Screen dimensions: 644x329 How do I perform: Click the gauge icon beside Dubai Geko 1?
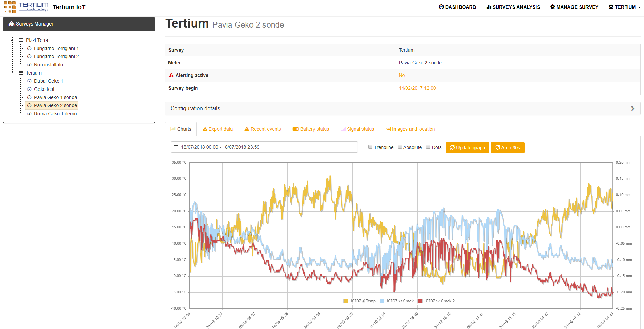point(29,81)
